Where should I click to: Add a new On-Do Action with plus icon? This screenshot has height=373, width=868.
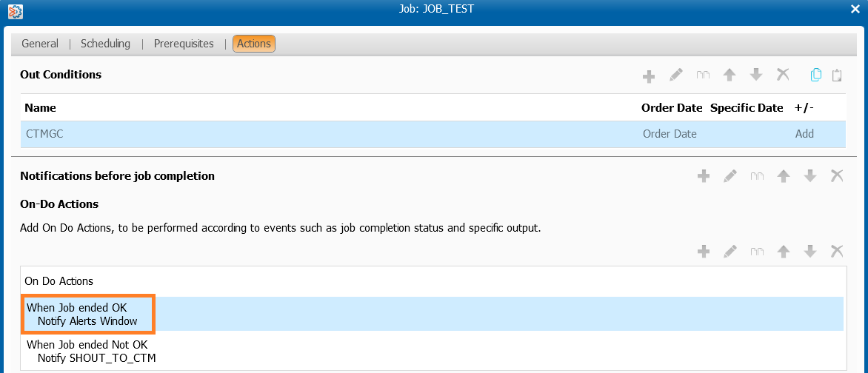703,252
